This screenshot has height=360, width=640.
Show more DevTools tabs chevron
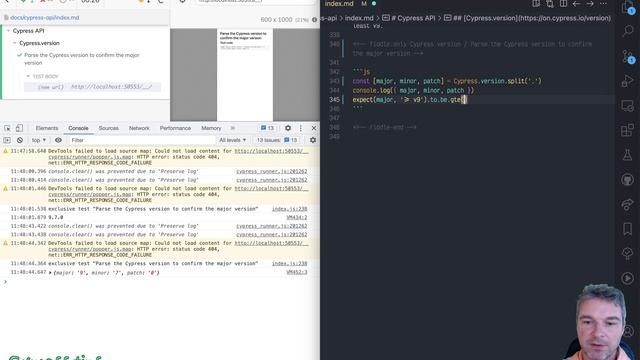(233, 128)
